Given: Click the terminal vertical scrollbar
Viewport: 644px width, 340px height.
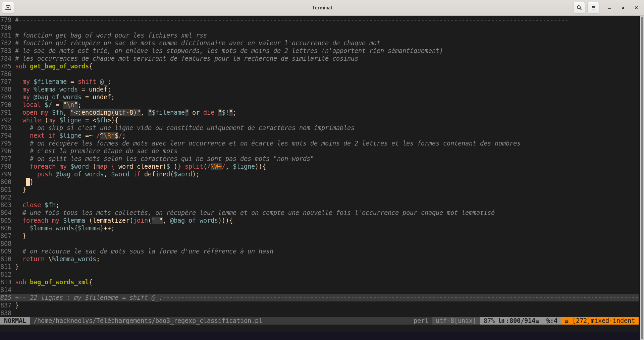Looking at the screenshot, I should tap(642, 178).
